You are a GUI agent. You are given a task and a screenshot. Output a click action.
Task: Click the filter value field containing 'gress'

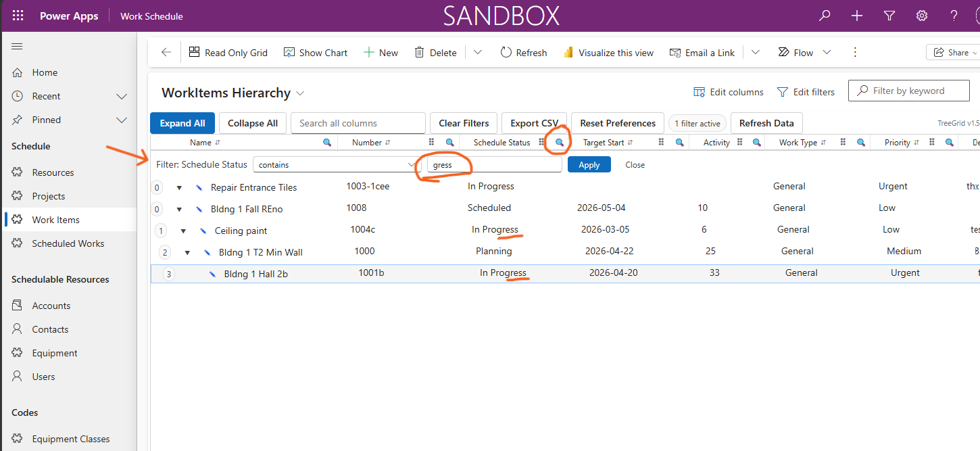(x=494, y=164)
